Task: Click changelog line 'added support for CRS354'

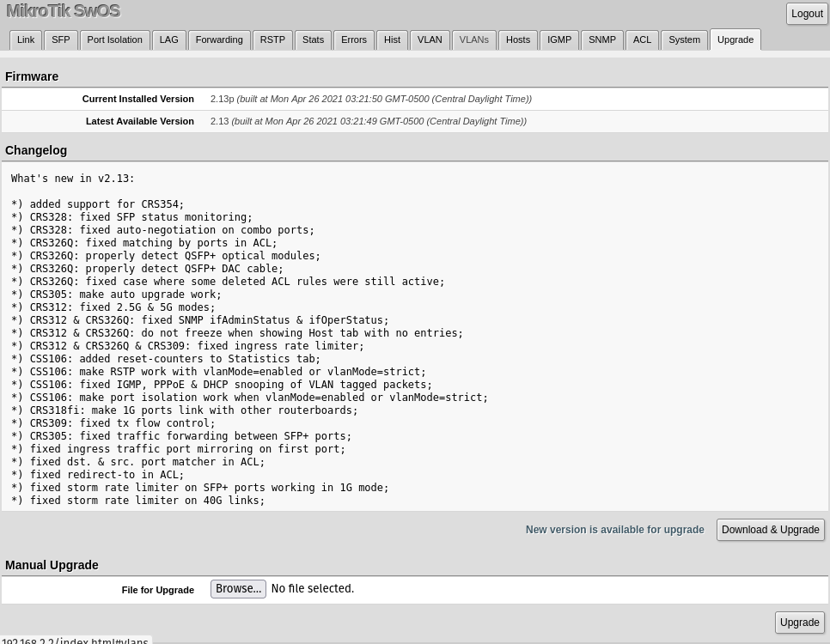Action: coord(97,204)
